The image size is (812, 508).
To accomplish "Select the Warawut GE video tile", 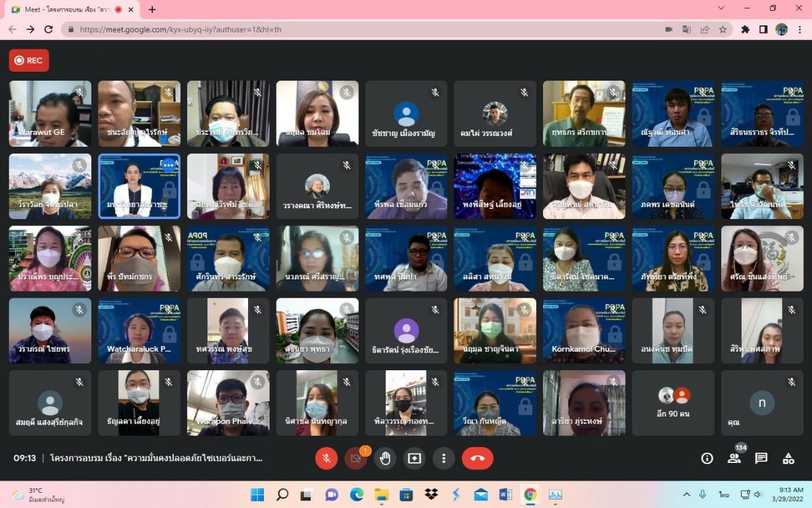I will coord(50,114).
